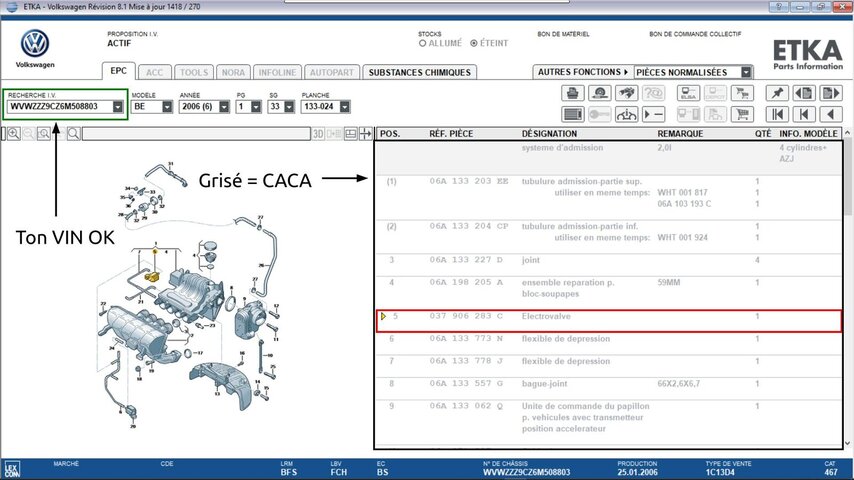Open the Année 2006 dropdown

[x=224, y=107]
